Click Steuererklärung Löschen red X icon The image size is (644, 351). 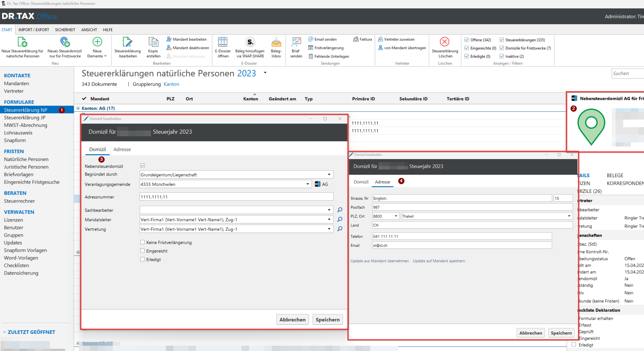[445, 42]
